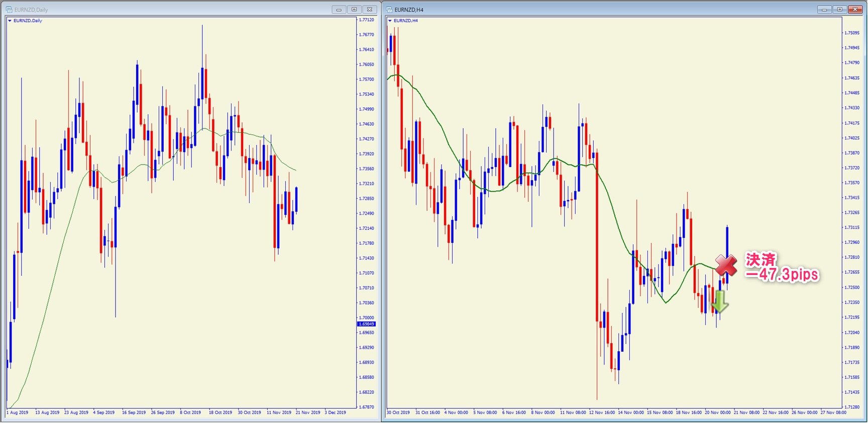Click the 1.67870 price label on Daily axis

click(x=367, y=407)
